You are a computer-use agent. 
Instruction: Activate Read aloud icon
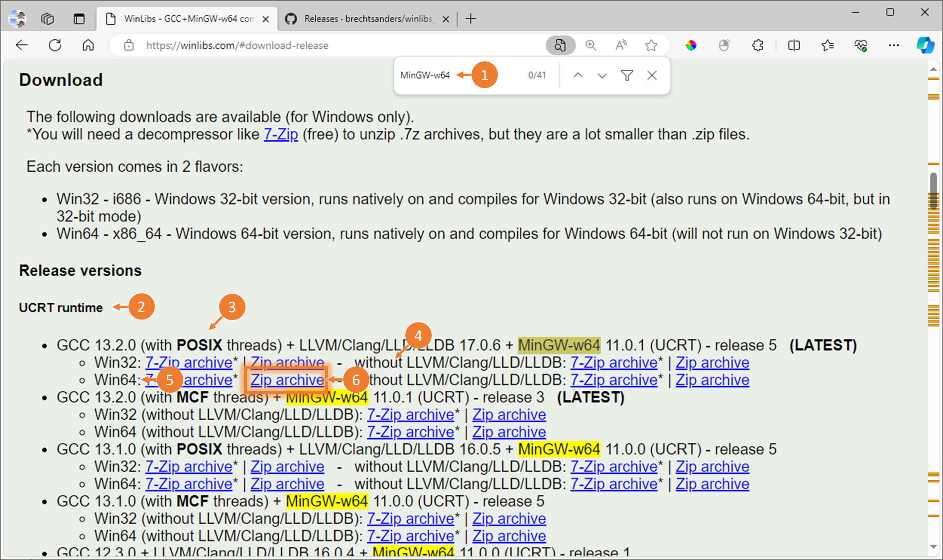621,45
